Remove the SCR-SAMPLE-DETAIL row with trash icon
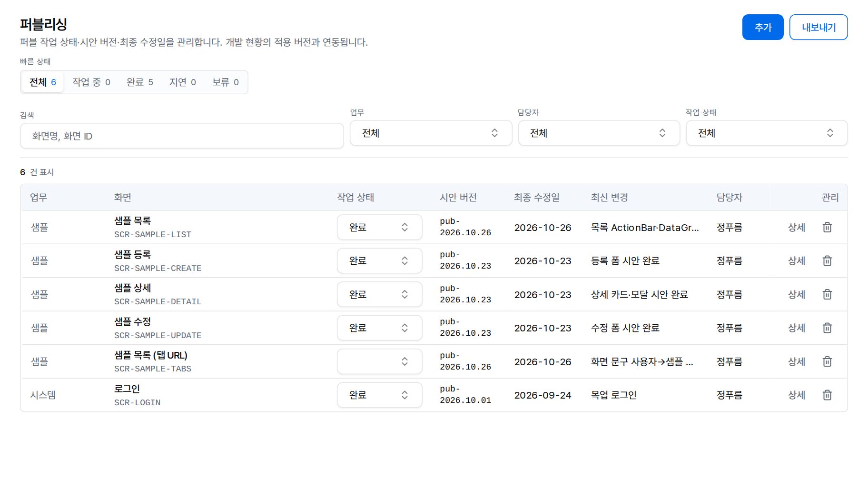 pos(827,294)
